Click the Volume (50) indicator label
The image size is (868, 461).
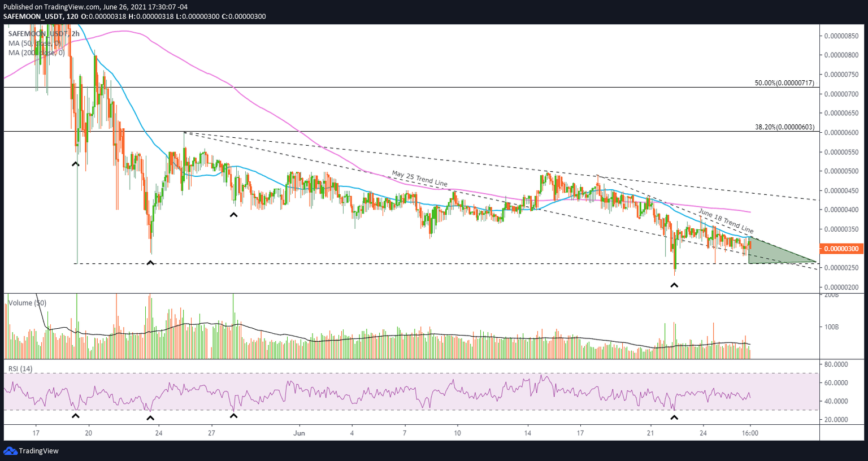click(27, 303)
